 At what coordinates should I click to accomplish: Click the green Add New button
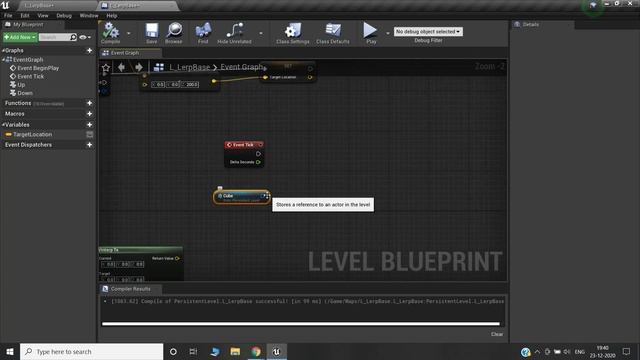tap(20, 37)
